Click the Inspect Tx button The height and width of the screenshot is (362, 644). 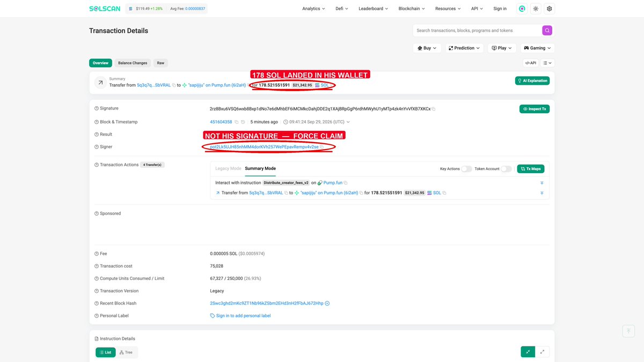coord(535,109)
